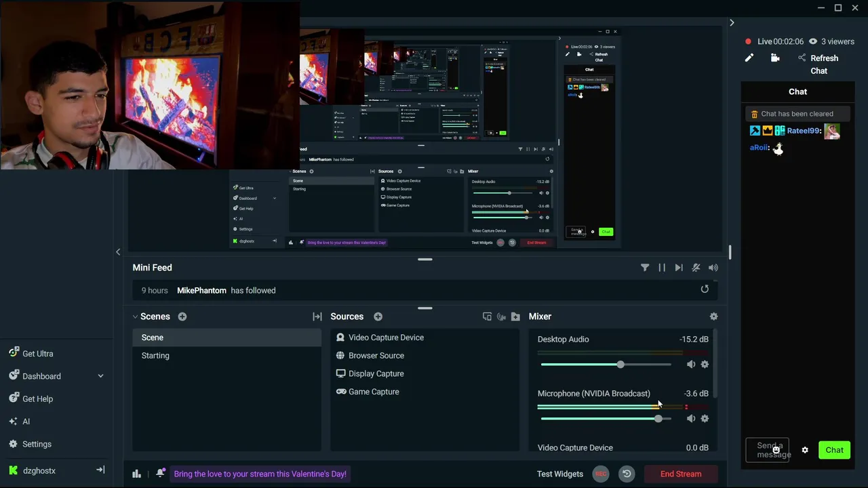Skip to next alert in Mini Feed
The image size is (868, 488).
click(x=679, y=268)
